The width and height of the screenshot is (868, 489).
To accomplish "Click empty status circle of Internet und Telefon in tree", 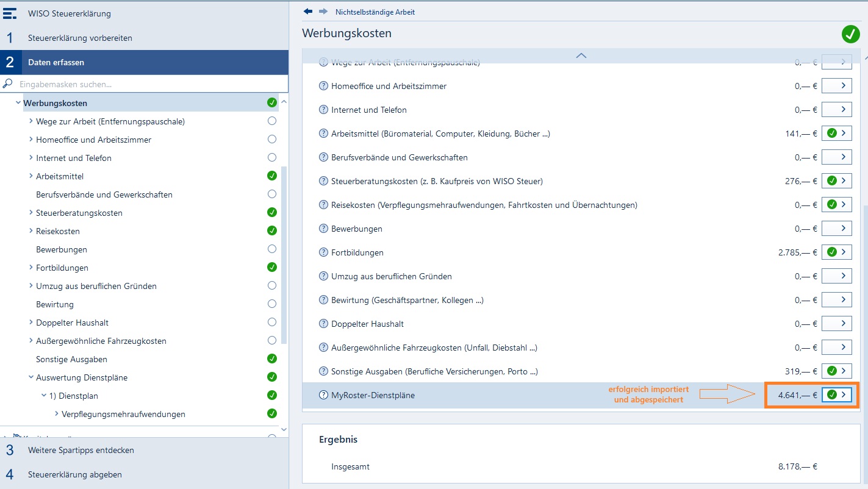I will (x=272, y=158).
